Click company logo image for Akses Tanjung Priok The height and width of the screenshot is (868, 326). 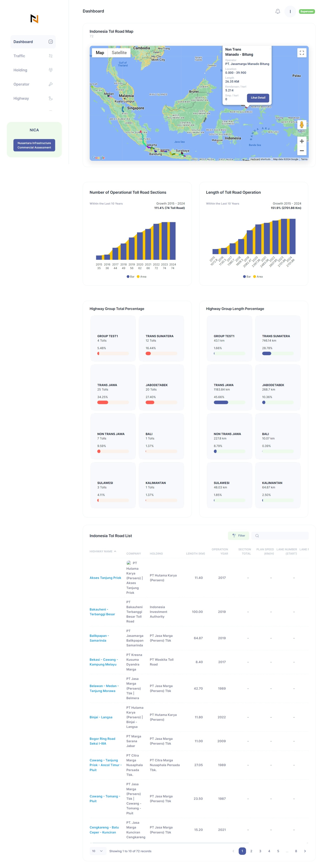pyautogui.click(x=129, y=563)
